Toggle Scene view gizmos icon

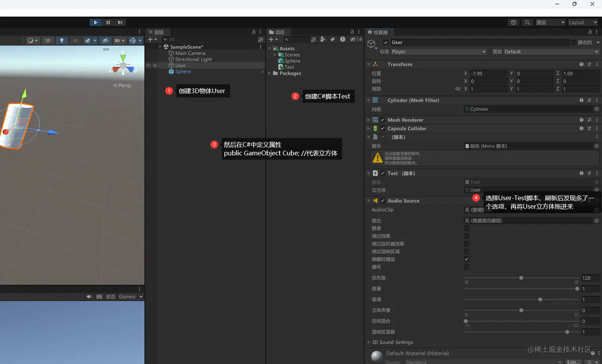tap(133, 40)
